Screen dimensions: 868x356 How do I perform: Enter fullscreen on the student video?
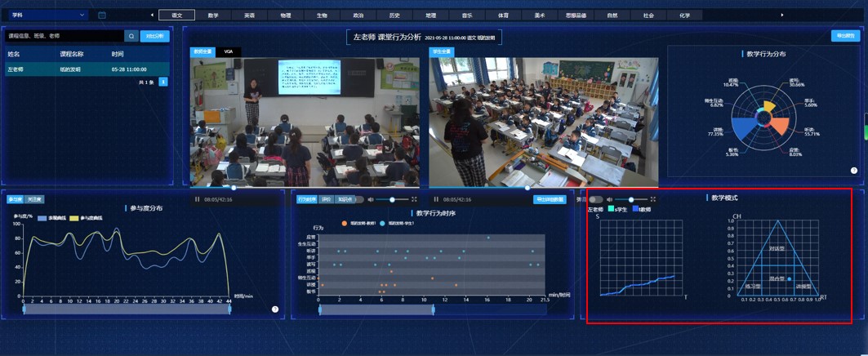(x=653, y=199)
